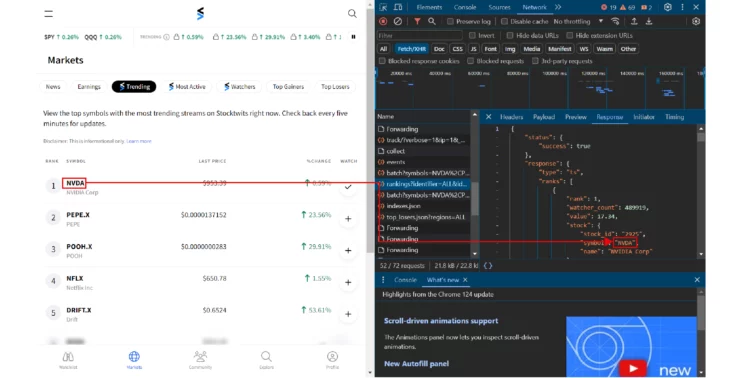The image size is (744, 378).
Task: Click in the network Filter text field
Action: click(x=419, y=36)
